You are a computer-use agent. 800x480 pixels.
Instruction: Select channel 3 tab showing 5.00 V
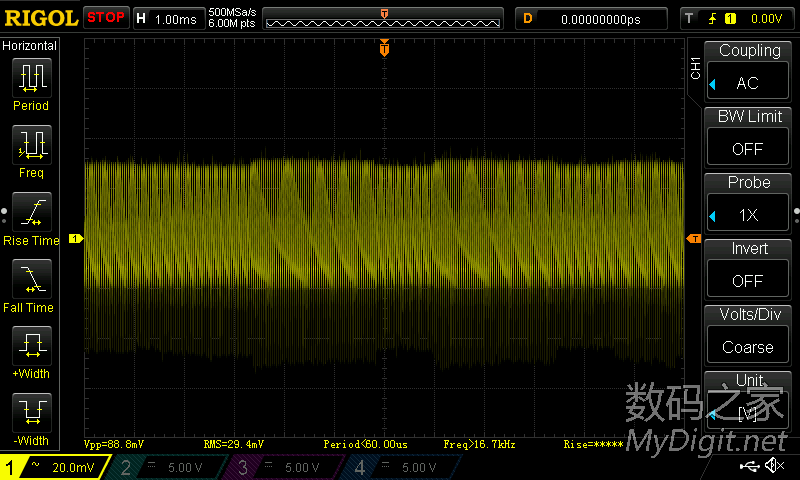click(x=286, y=467)
